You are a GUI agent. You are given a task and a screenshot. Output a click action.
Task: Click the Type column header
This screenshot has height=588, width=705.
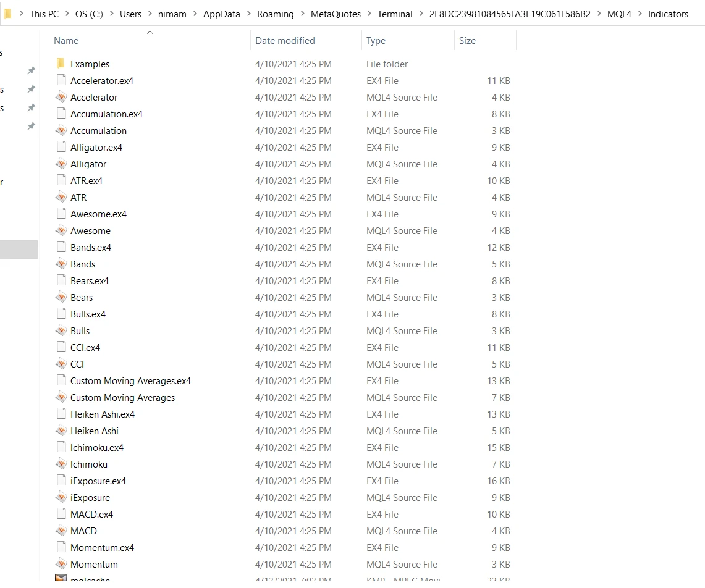pyautogui.click(x=376, y=41)
